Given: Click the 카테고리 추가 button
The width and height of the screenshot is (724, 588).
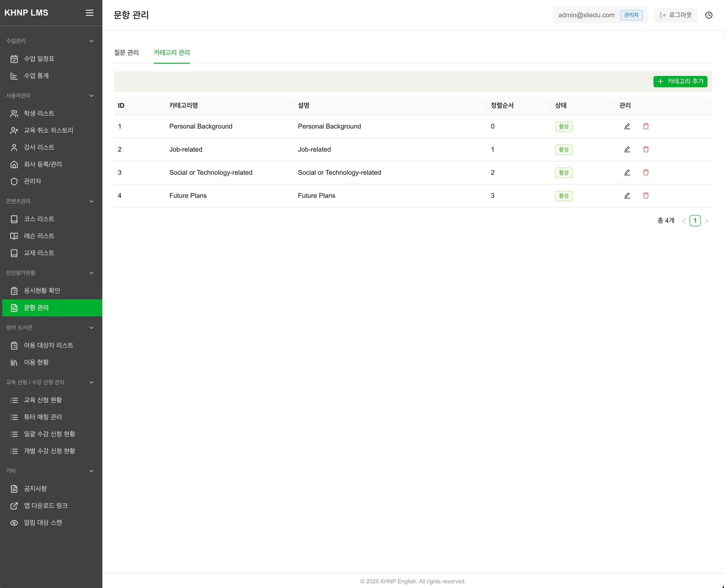Looking at the screenshot, I should [680, 82].
